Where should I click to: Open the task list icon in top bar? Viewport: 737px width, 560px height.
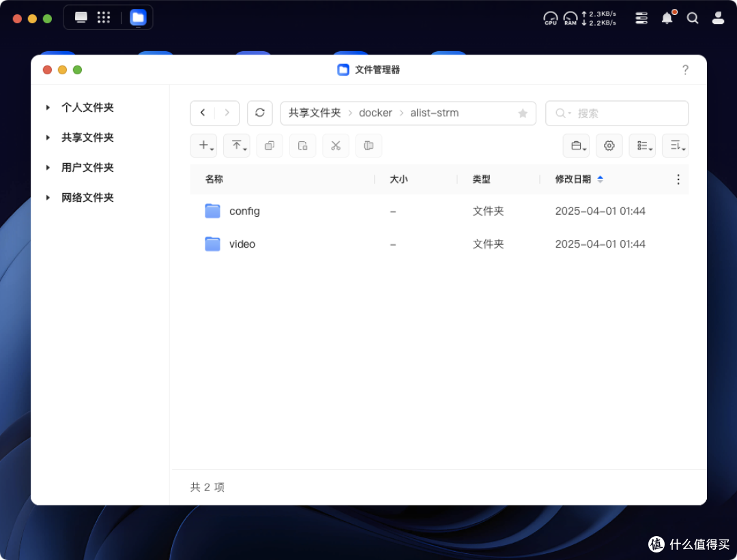pos(641,18)
